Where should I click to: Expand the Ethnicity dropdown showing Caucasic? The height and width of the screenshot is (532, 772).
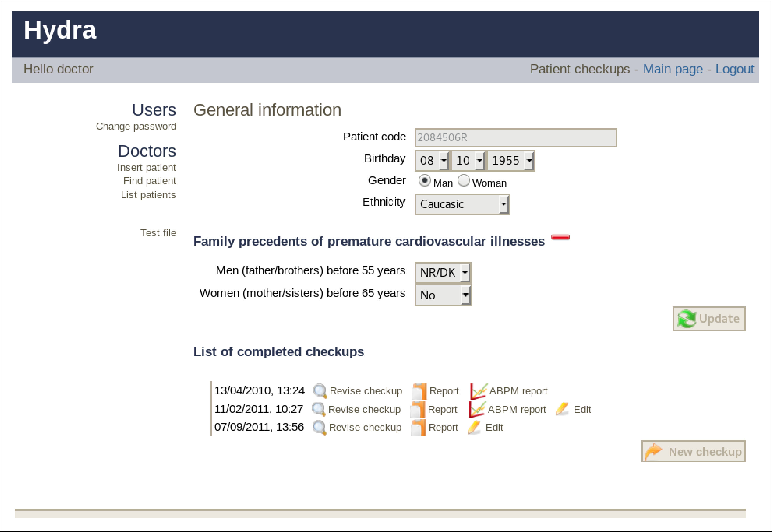coord(462,204)
